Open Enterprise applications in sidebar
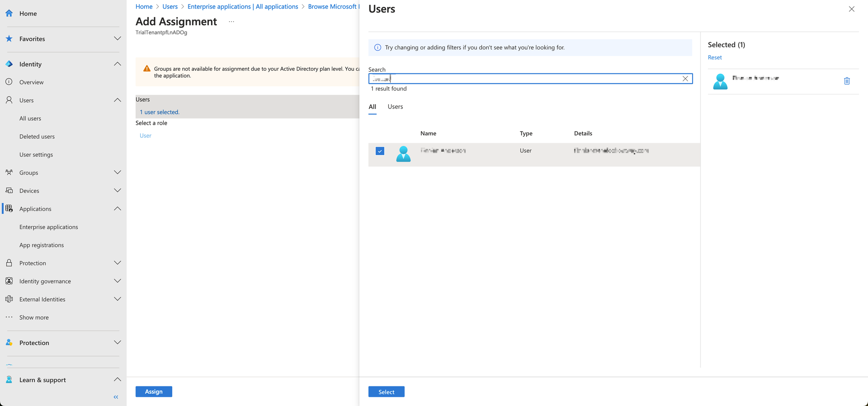868x406 pixels. coord(49,227)
